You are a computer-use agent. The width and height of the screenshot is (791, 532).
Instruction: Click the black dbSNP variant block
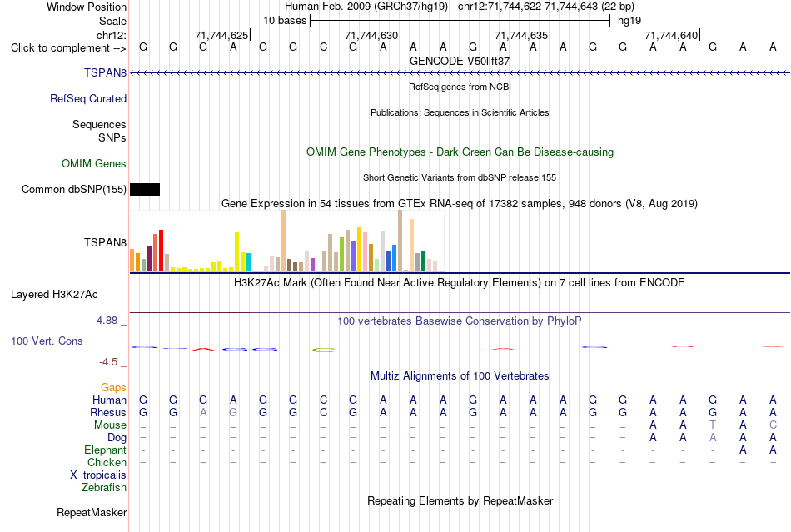[145, 189]
